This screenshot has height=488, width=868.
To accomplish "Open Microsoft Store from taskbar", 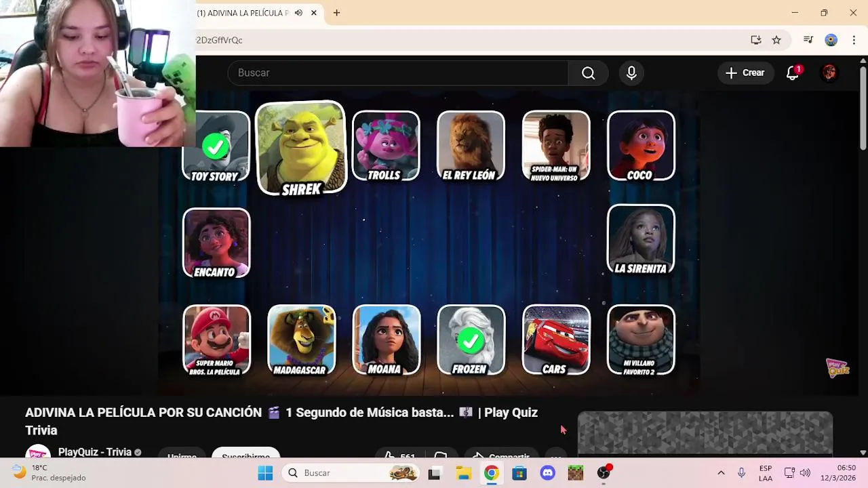I will (x=519, y=472).
